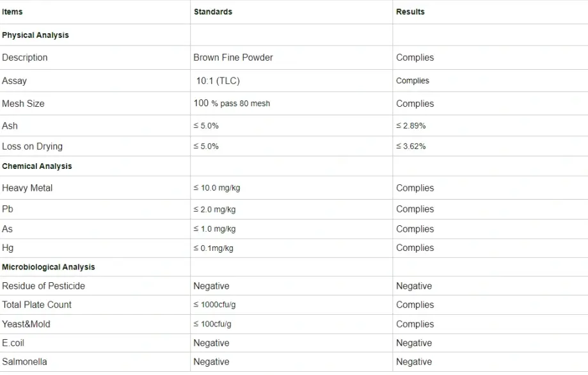Select the Ash result ≤ 2.89%
588x375 pixels.
click(x=411, y=125)
